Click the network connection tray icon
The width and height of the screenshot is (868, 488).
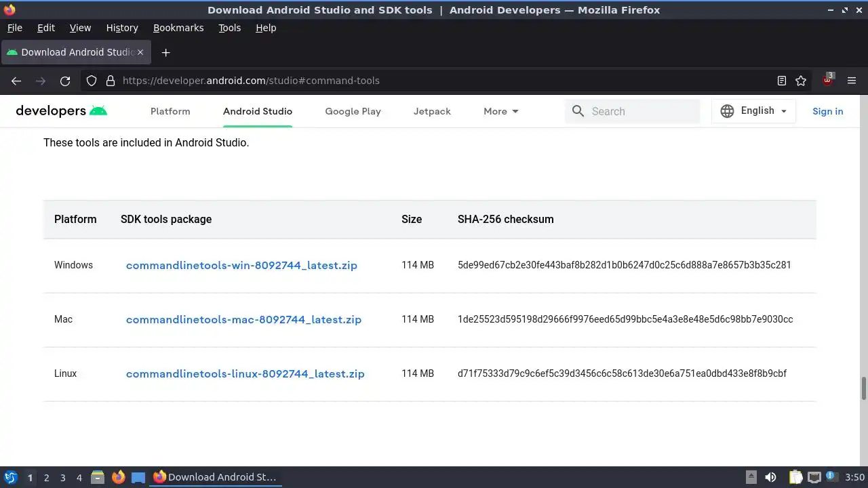coord(814,477)
